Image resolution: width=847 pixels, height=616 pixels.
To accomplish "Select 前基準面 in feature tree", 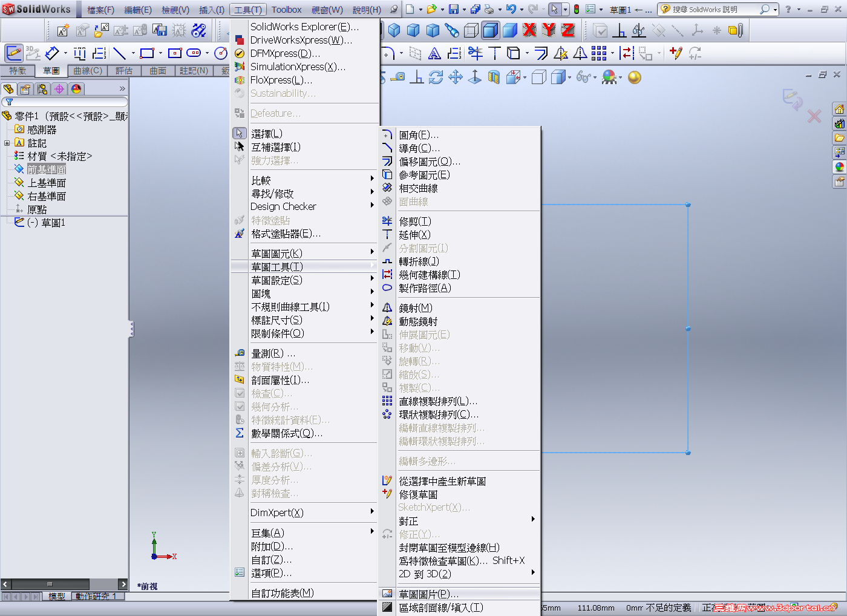I will click(47, 169).
